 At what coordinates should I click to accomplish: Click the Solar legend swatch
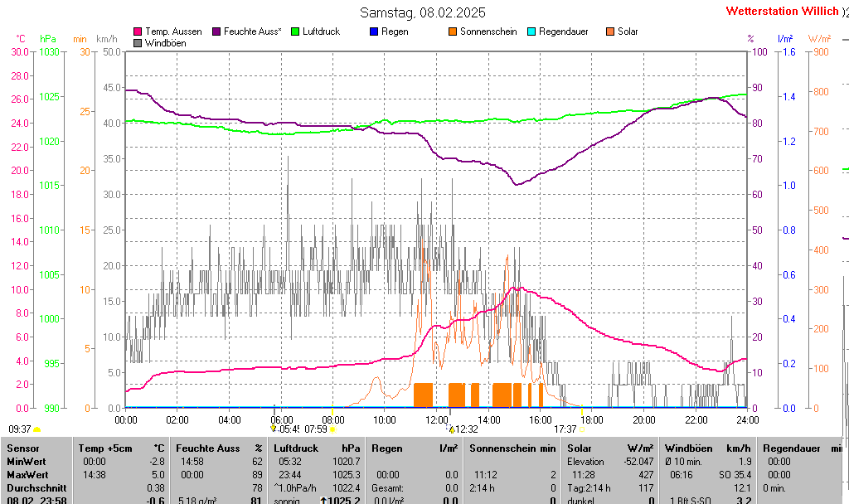[x=610, y=31]
